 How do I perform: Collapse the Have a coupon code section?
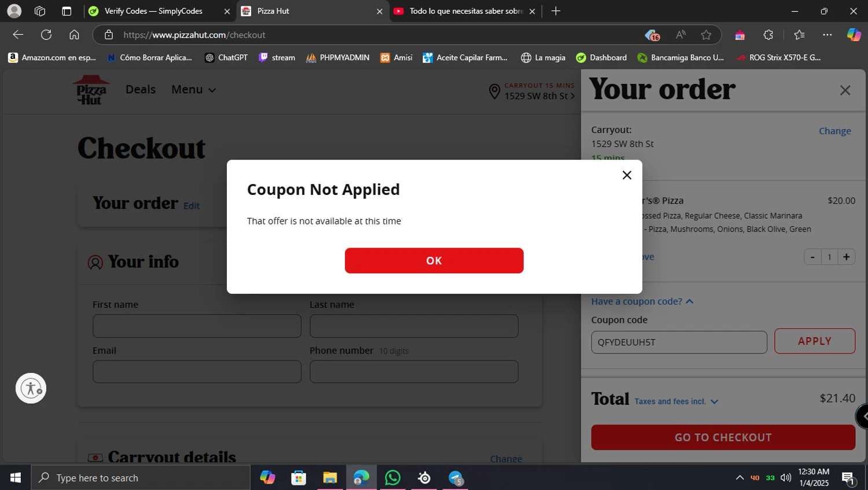[642, 301]
